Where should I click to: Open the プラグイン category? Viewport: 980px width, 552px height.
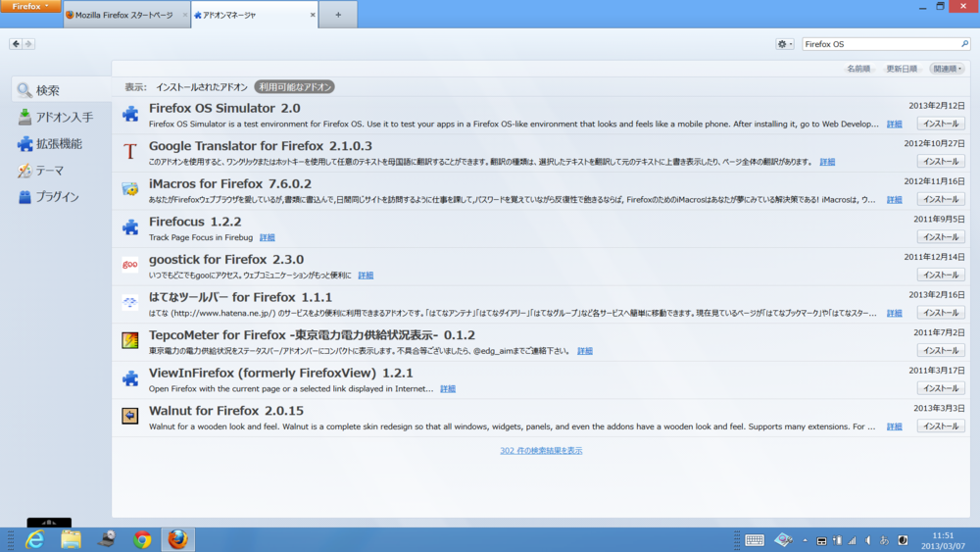61,197
